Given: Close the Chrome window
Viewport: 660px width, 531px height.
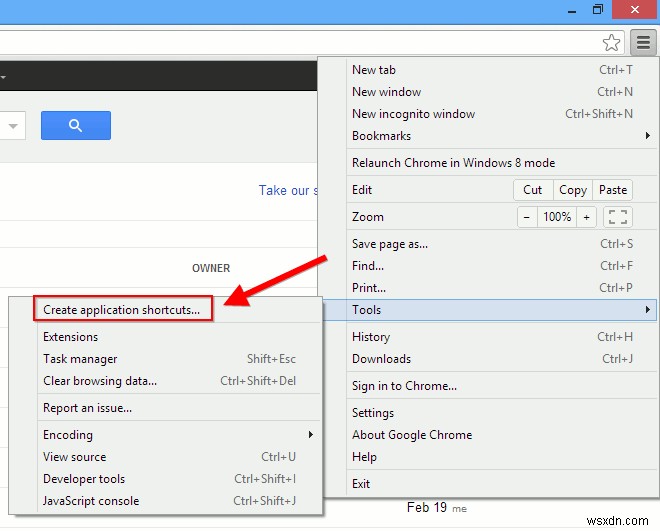Looking at the screenshot, I should [x=635, y=10].
